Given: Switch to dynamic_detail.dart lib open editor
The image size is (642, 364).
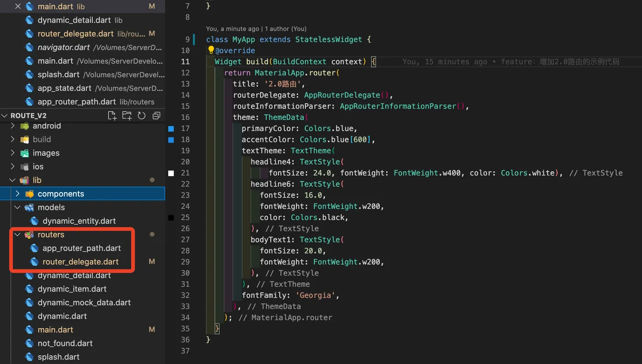Looking at the screenshot, I should (x=83, y=20).
